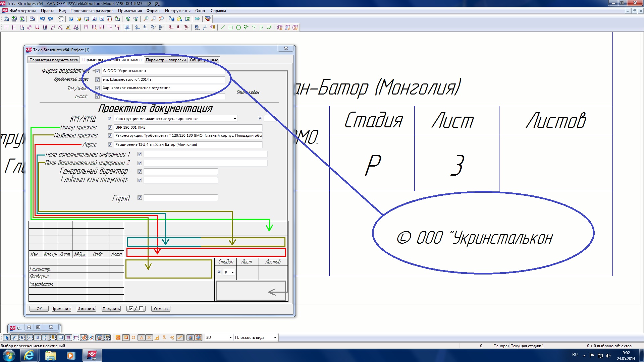644x362 pixels.
Task: Expand the КМ/КМД documentation type dropdown
Action: coord(235,119)
